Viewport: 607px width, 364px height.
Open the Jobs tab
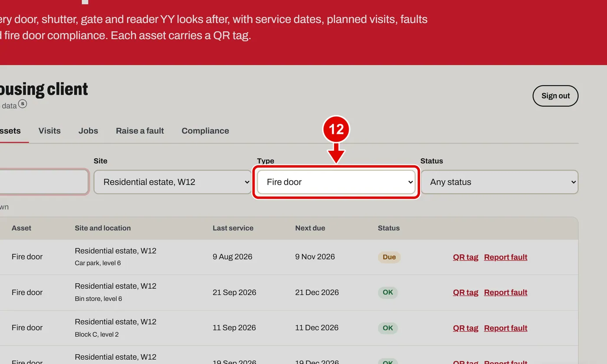click(88, 131)
